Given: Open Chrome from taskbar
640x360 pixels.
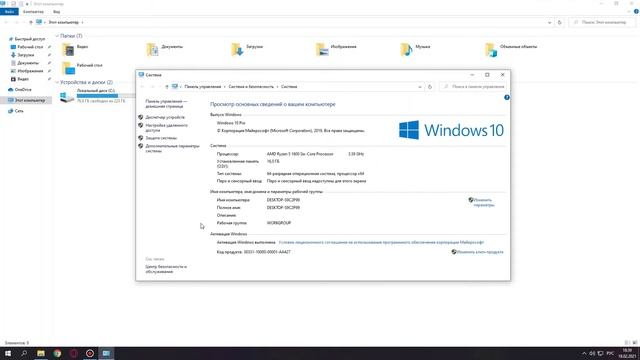Looking at the screenshot, I should point(57,353).
